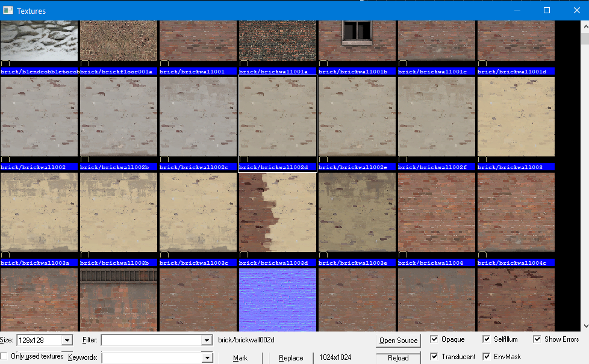The image size is (589, 364).
Task: Open the Keywords dropdown arrow
Action: pyautogui.click(x=207, y=357)
